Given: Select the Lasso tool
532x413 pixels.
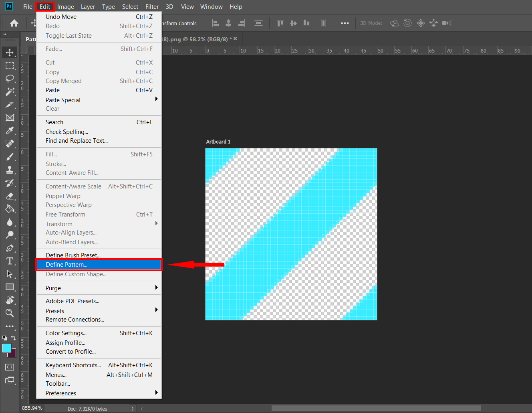Looking at the screenshot, I should pyautogui.click(x=10, y=79).
